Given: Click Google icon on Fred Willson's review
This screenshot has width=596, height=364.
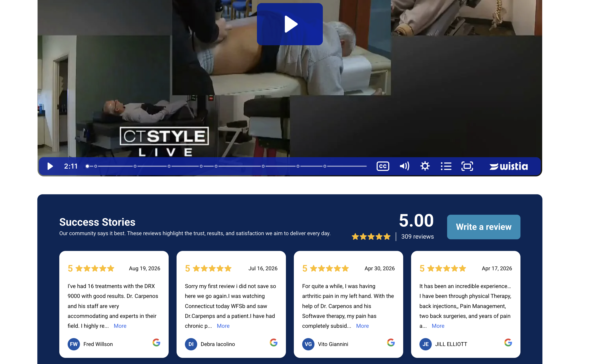Looking at the screenshot, I should pos(156,342).
